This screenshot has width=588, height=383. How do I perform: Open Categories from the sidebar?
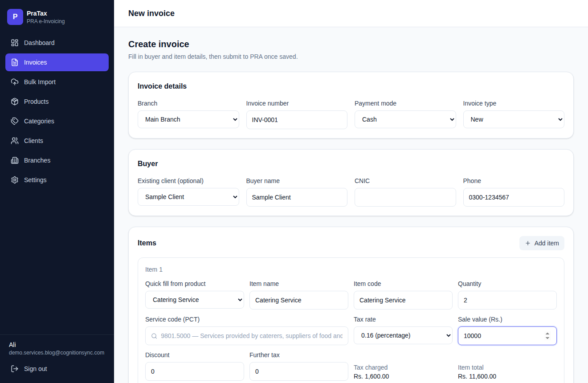(x=57, y=121)
